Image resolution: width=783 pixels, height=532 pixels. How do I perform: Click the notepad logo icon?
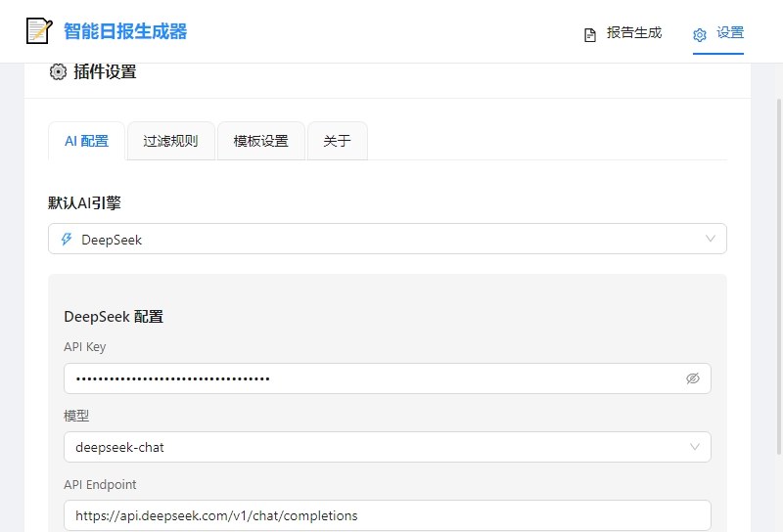tap(39, 31)
